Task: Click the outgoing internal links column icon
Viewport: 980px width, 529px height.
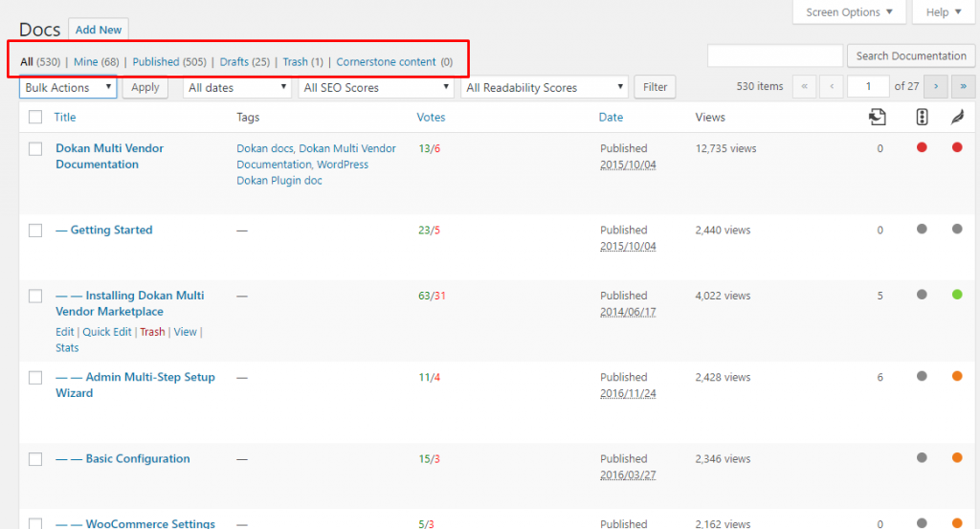Action: click(878, 117)
